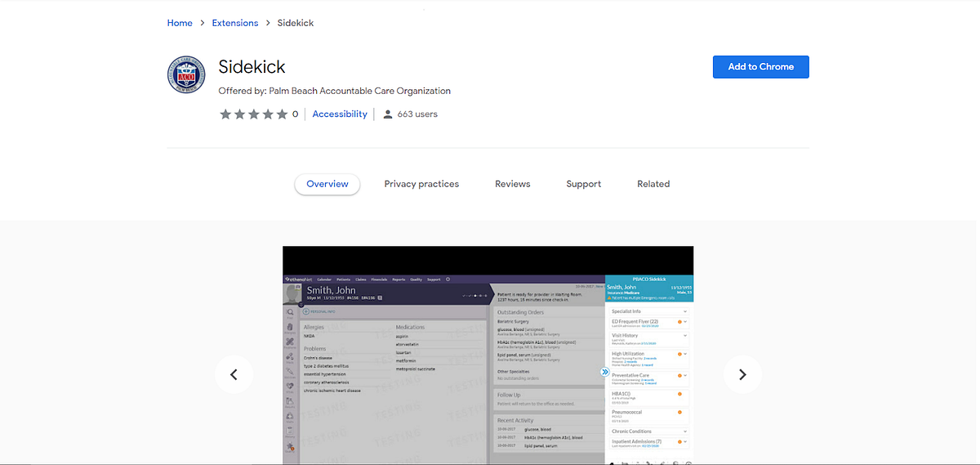Open the Reviews tab
The height and width of the screenshot is (465, 980).
(513, 184)
